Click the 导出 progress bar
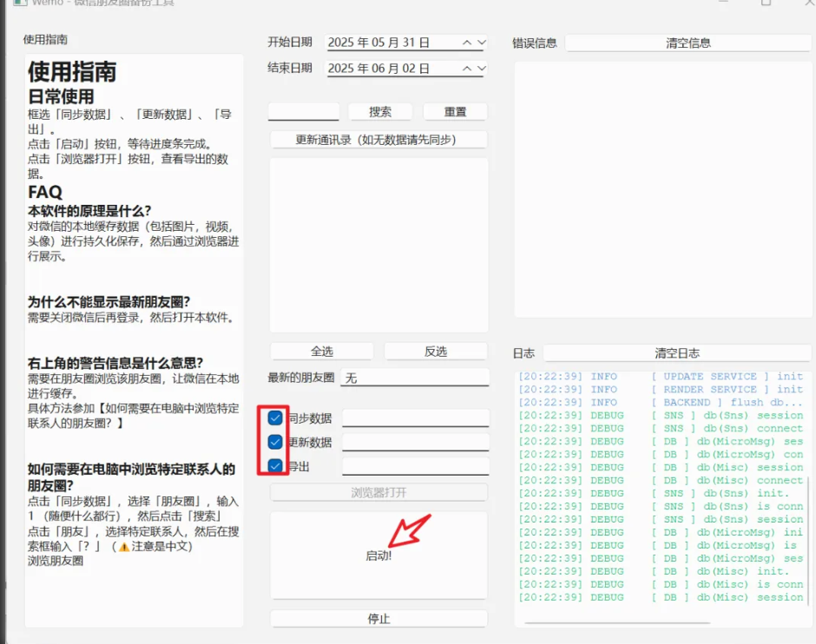The height and width of the screenshot is (644, 816). [x=415, y=466]
